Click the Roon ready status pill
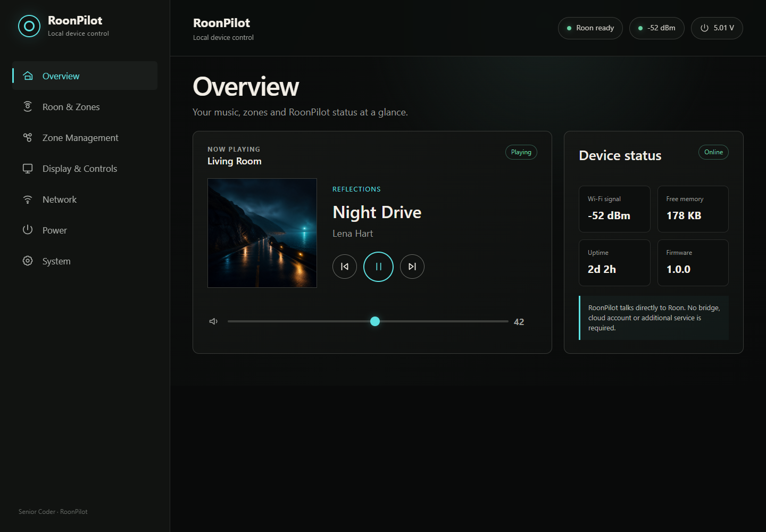Image resolution: width=766 pixels, height=532 pixels. point(590,28)
